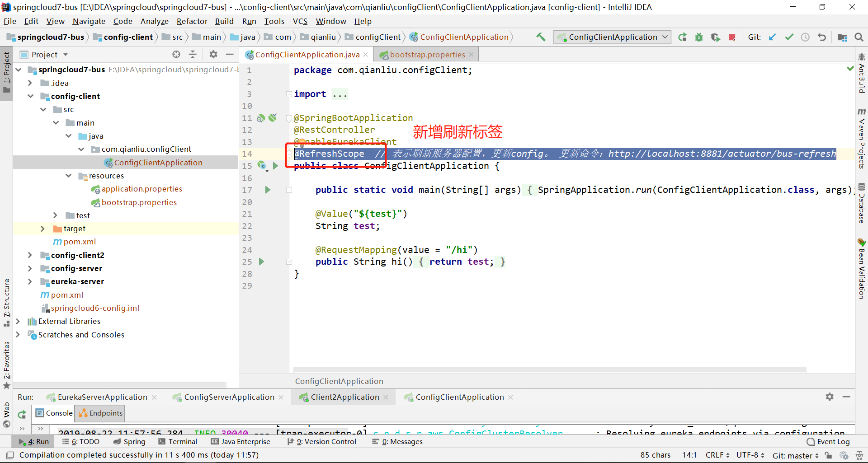Open the VCS menu
Image resolution: width=868 pixels, height=463 pixels.
click(x=300, y=21)
